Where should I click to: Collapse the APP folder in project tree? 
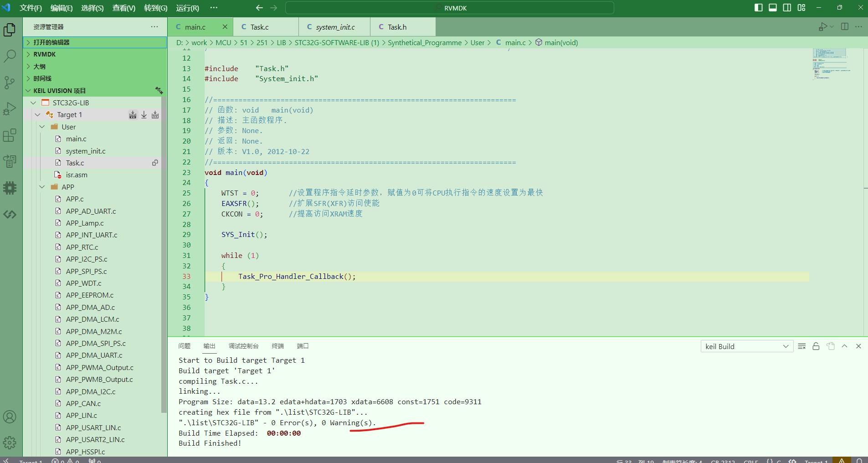click(x=42, y=187)
